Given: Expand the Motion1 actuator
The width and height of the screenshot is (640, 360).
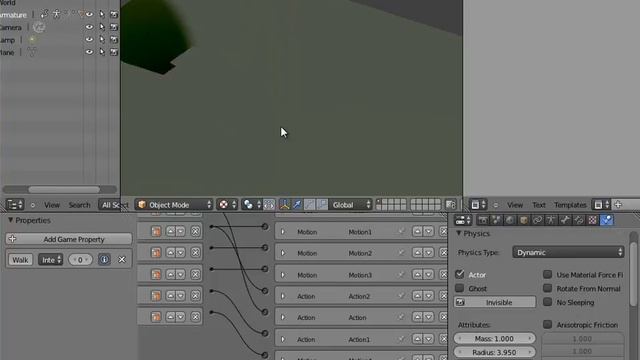Looking at the screenshot, I should point(282,232).
